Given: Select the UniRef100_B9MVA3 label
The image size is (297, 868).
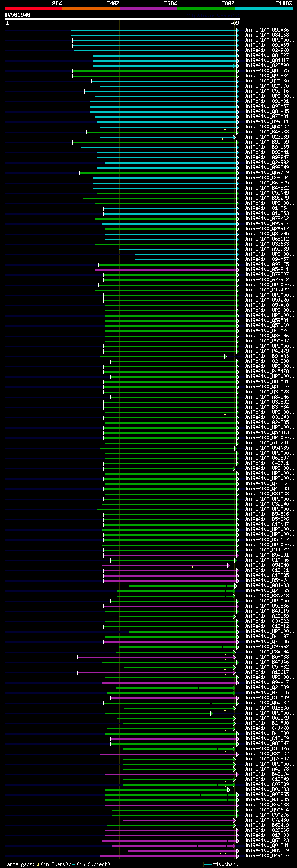Looking at the screenshot, I should point(266,356).
